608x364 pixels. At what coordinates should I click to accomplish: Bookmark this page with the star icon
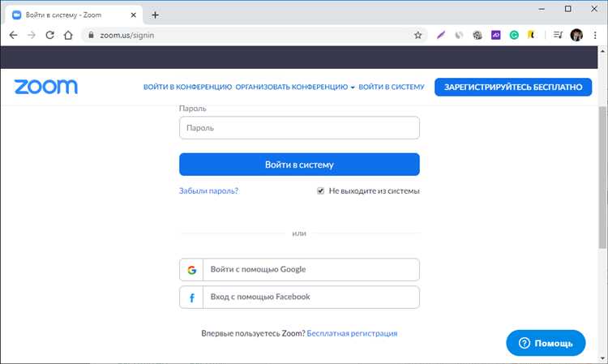[x=418, y=36]
